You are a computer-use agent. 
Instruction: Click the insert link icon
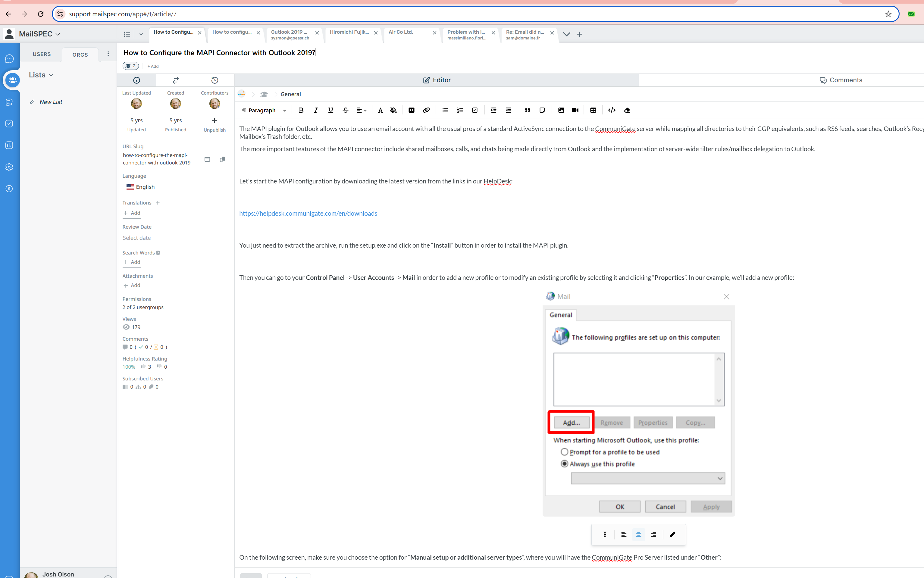click(426, 110)
